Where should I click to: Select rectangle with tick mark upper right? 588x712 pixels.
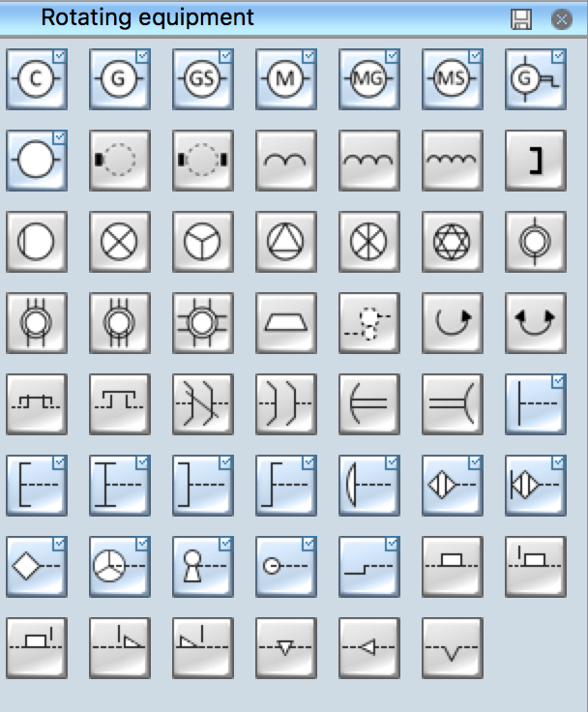click(x=37, y=648)
